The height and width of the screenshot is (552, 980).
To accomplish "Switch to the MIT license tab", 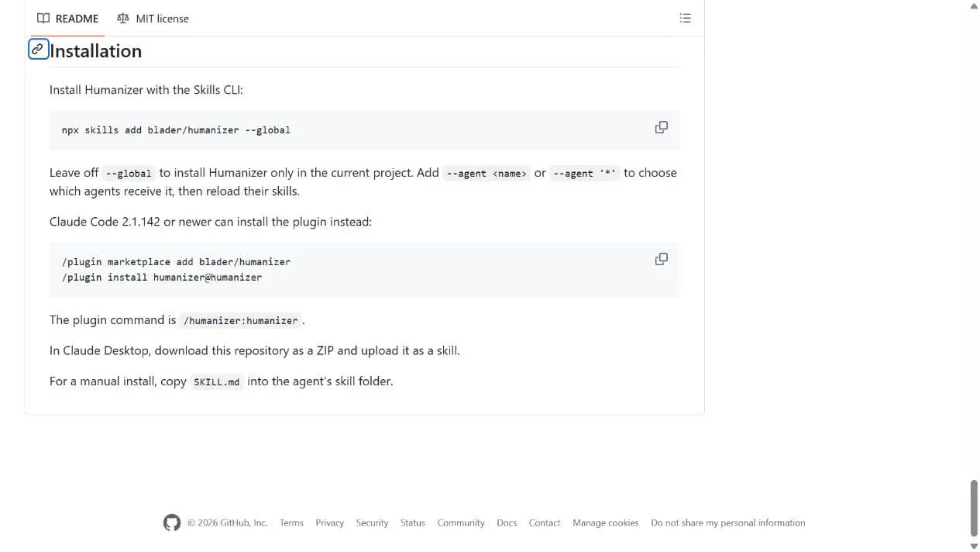I will (153, 19).
